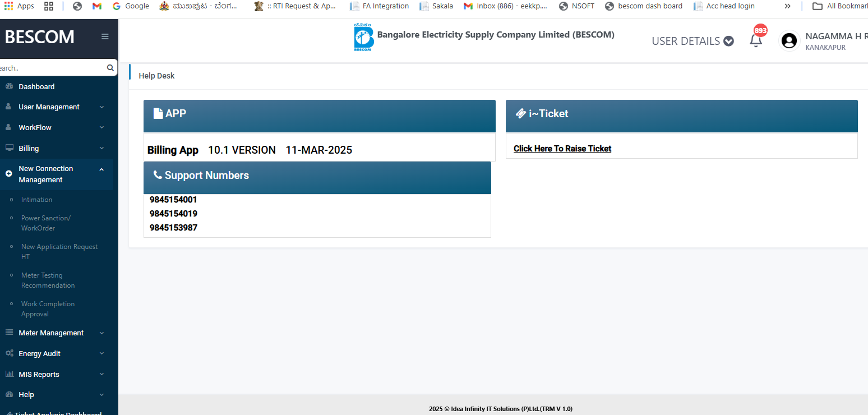
Task: Click the Help palette icon in sidebar
Action: pyautogui.click(x=9, y=394)
